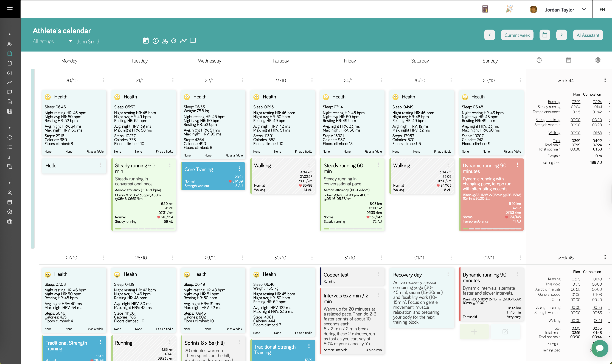Open the comment bubble icon in calendar header
Viewport: 612px width, 364px height.
[x=193, y=41]
